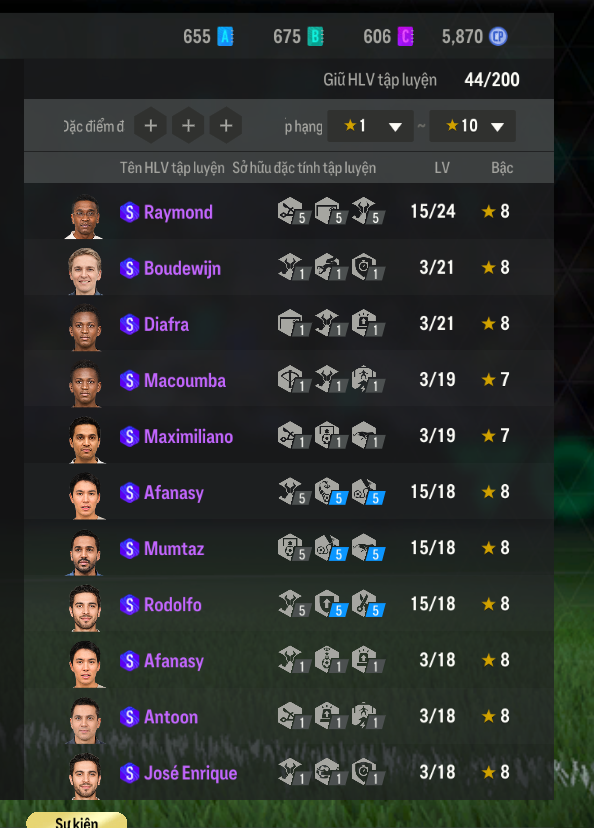
Task: Click the purple C card currency icon
Action: click(405, 36)
